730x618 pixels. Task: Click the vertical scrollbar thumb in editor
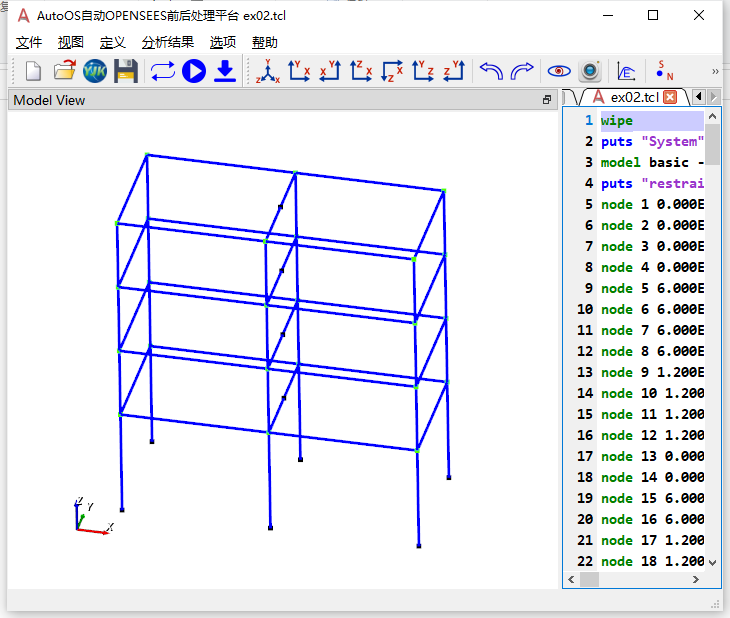point(712,144)
